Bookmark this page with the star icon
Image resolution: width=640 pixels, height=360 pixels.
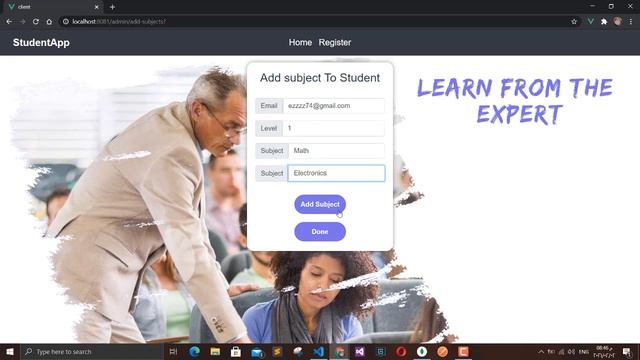[x=574, y=22]
